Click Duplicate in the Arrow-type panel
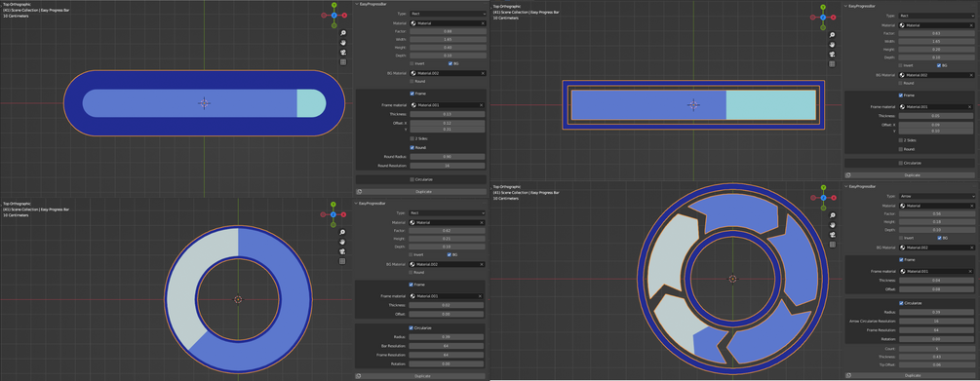 pyautogui.click(x=911, y=375)
